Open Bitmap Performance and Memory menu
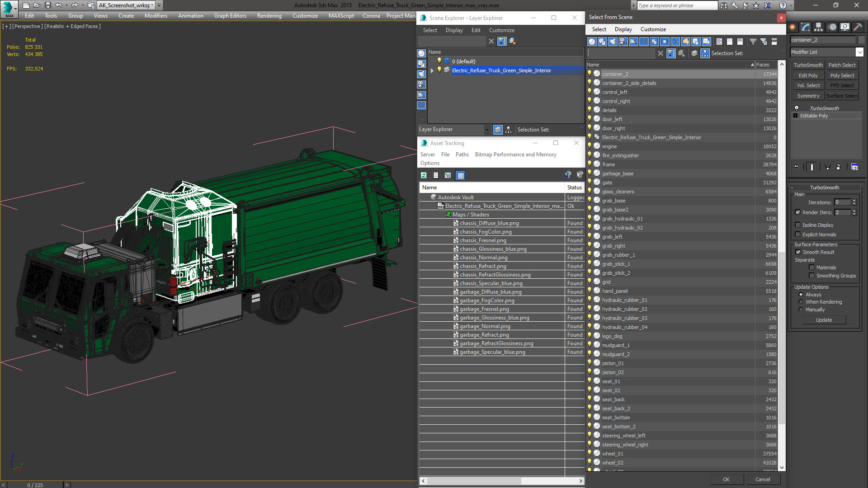Viewport: 868px width, 488px height. coord(515,155)
